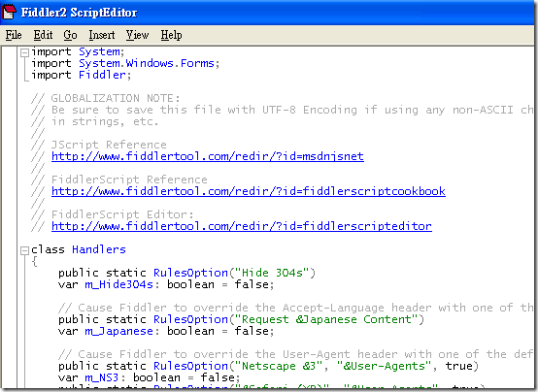This screenshot has height=392, width=538.
Task: Open the fiddlerscripteditor link
Action: coord(242,226)
